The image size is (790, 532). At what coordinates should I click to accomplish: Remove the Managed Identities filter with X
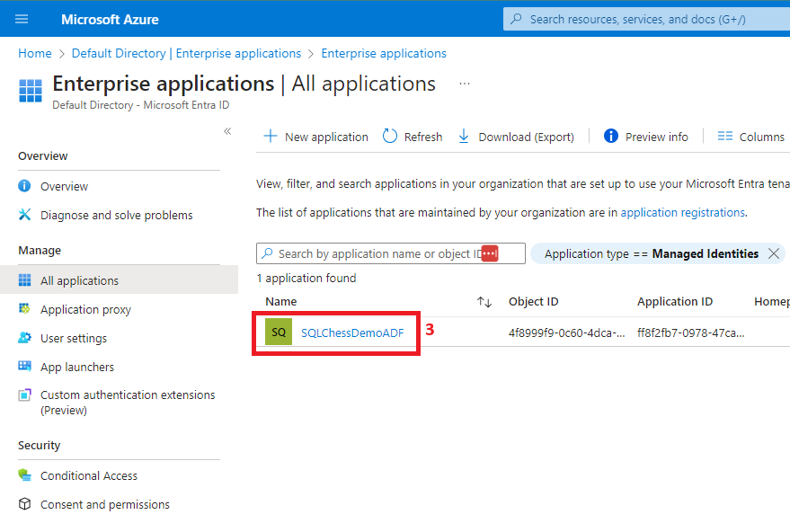(x=774, y=253)
